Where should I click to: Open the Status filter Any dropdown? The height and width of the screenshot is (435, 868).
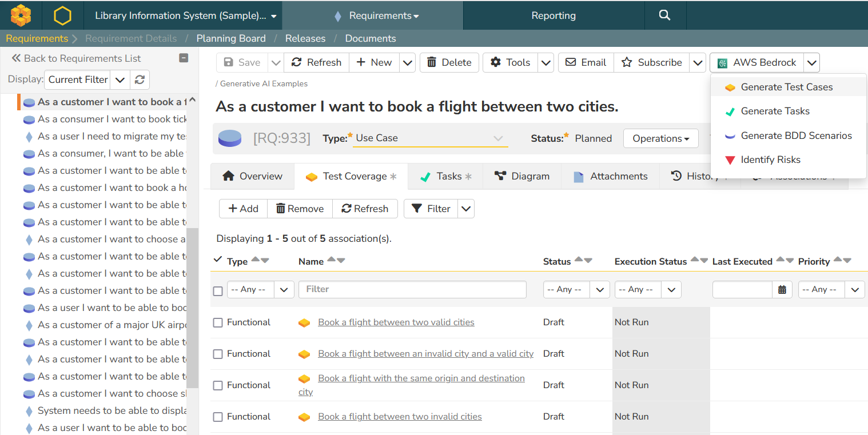575,290
